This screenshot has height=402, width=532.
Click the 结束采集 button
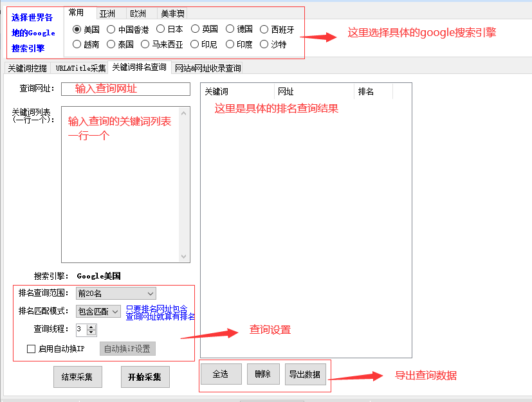pyautogui.click(x=77, y=377)
